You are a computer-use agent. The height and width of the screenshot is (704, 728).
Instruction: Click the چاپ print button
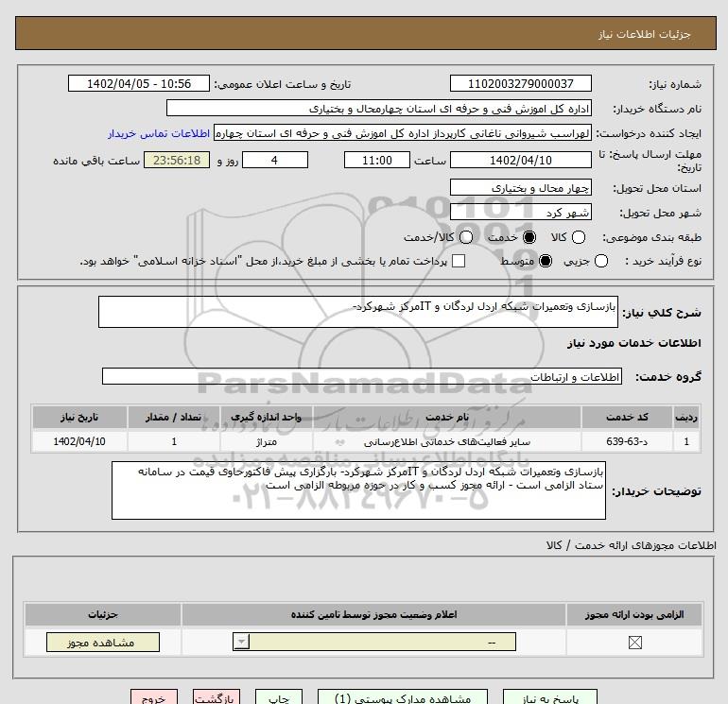coord(279,697)
